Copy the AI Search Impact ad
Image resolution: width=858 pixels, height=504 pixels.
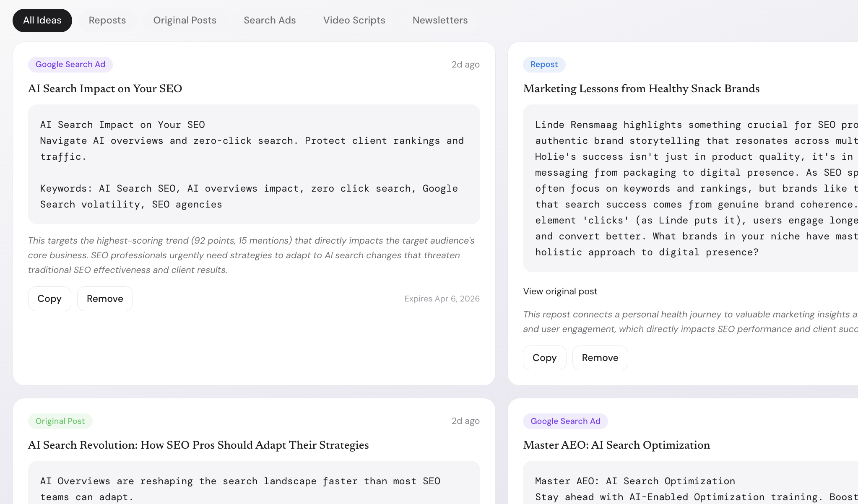pyautogui.click(x=49, y=299)
